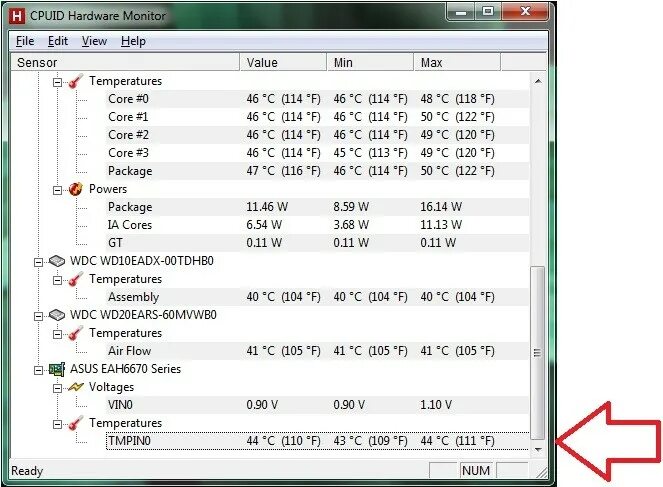The width and height of the screenshot is (663, 487).
Task: Select the IA Cores row
Action: pyautogui.click(x=317, y=225)
